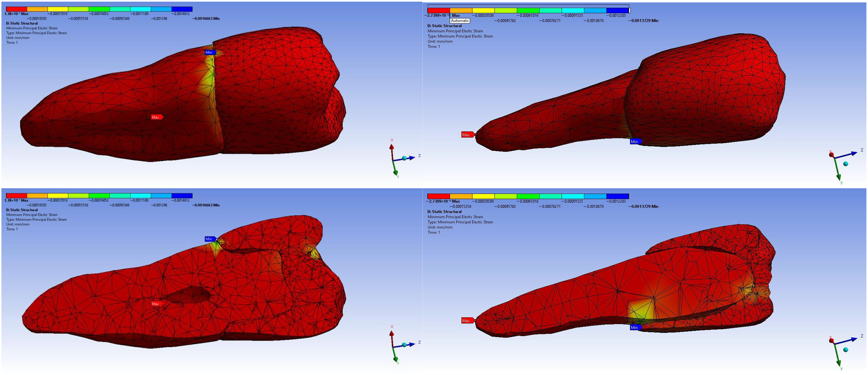Viewport: 868px width, 375px height.
Task: Click the cyan band of bottom-left legend
Action: (x=141, y=196)
